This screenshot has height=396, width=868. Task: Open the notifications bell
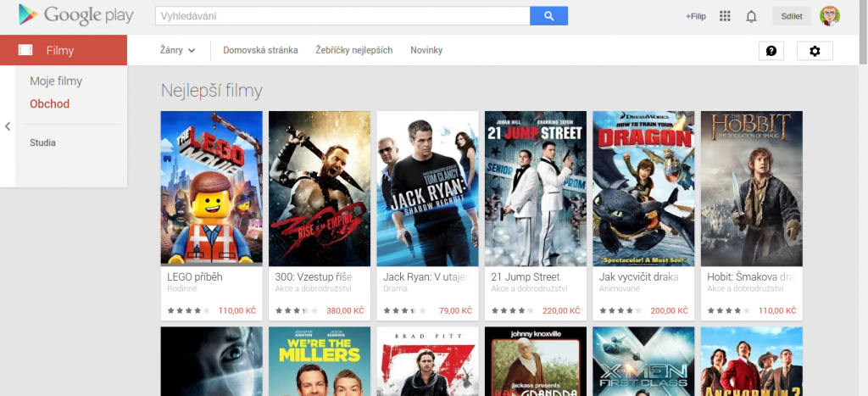[x=751, y=17]
